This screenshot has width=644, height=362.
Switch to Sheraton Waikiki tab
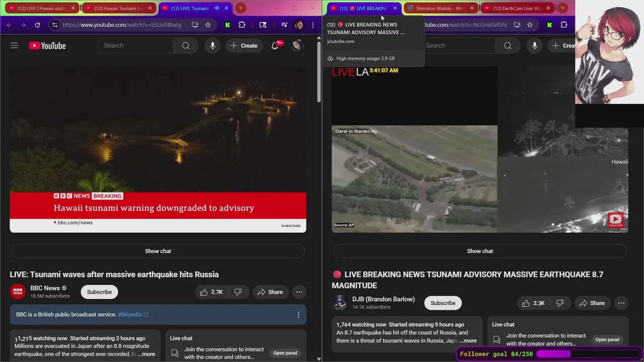[440, 8]
